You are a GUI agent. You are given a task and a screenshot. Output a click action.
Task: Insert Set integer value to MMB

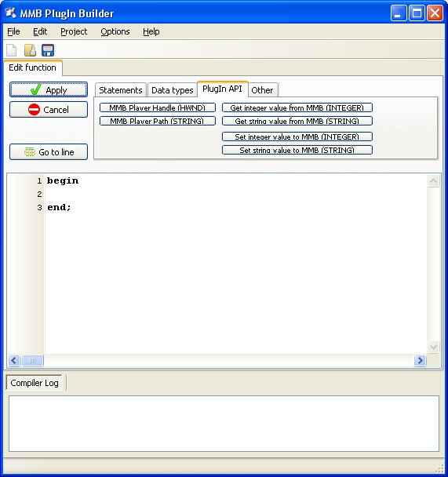click(297, 137)
